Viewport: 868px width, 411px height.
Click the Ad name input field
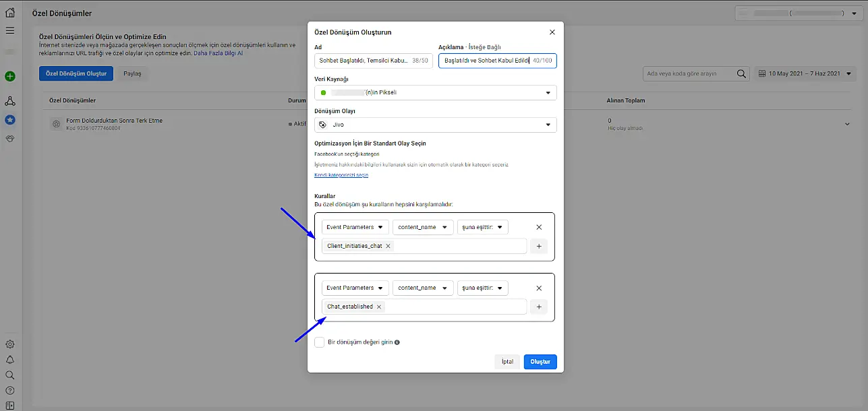364,61
